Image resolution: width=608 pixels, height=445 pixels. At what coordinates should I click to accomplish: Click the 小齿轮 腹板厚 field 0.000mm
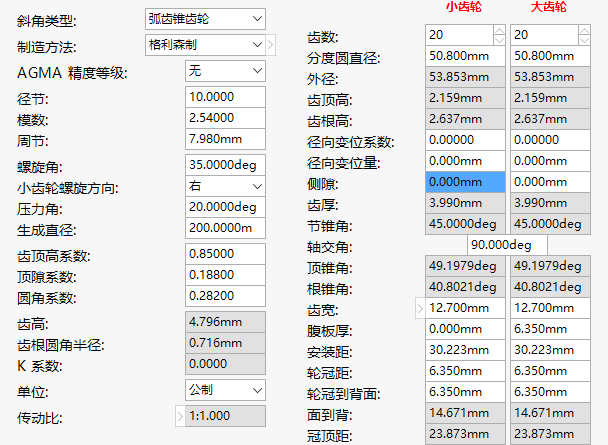pyautogui.click(x=465, y=329)
